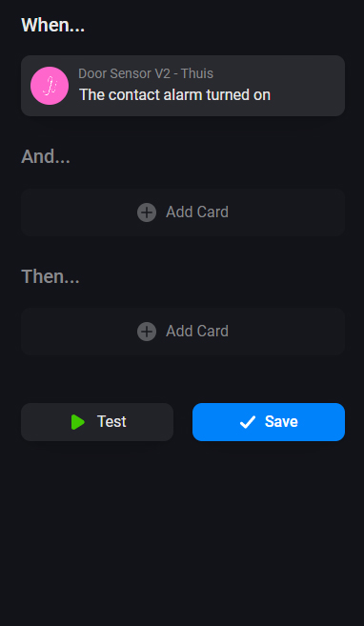Select the When trigger card background
The width and height of the screenshot is (364, 626).
click(x=183, y=86)
